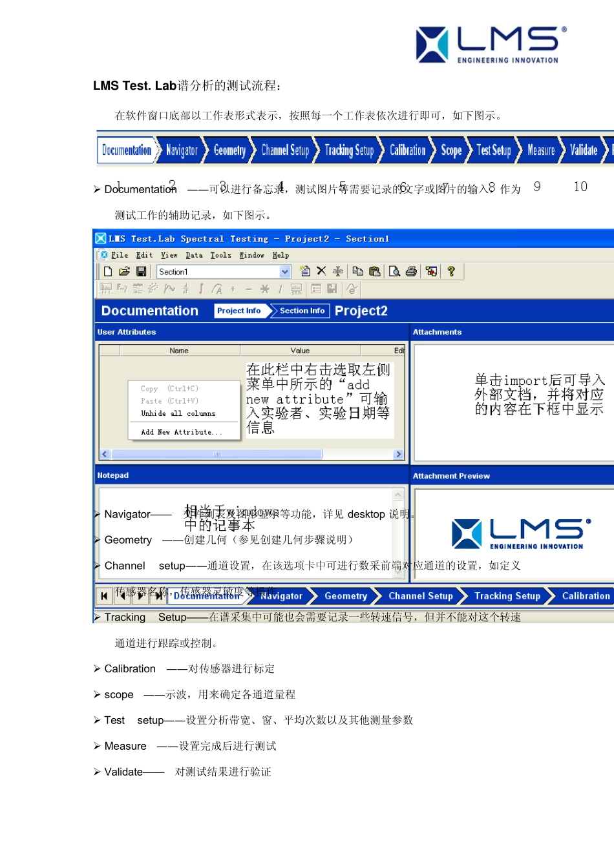Image resolution: width=614 pixels, height=868 pixels.
Task: Click the FFT icon in second toolbar
Action: click(106, 289)
